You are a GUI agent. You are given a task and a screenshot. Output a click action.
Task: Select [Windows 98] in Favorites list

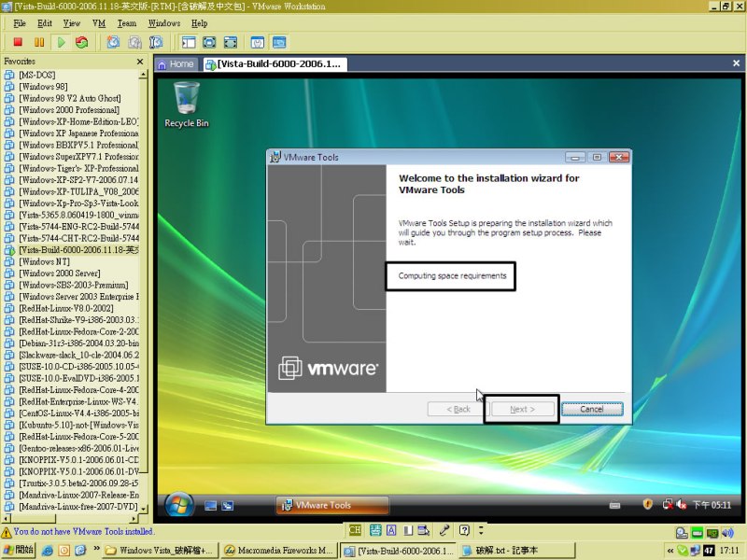[x=43, y=86]
